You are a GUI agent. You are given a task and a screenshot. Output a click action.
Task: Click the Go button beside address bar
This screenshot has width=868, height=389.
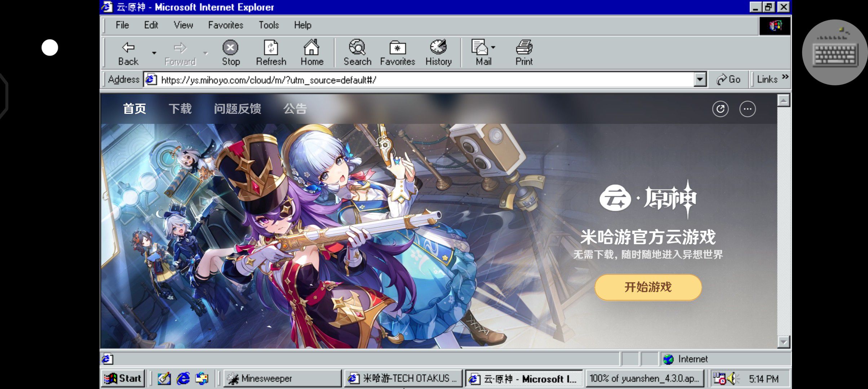[x=729, y=79]
